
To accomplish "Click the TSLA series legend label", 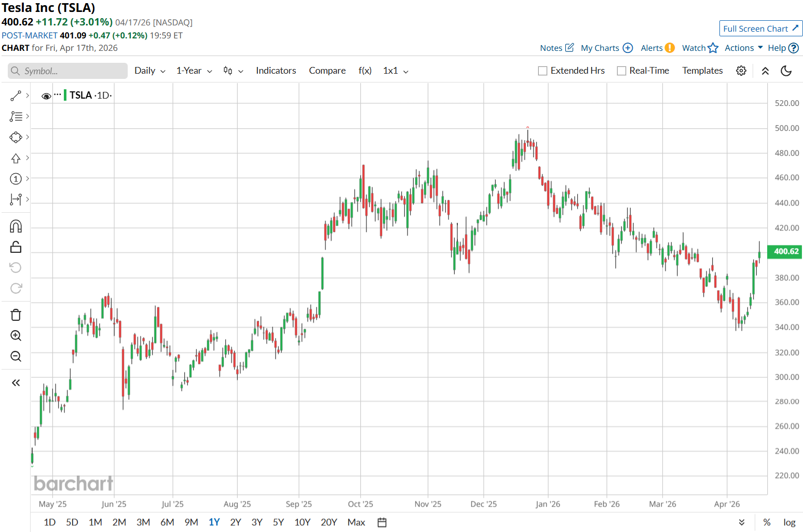I will pos(80,96).
